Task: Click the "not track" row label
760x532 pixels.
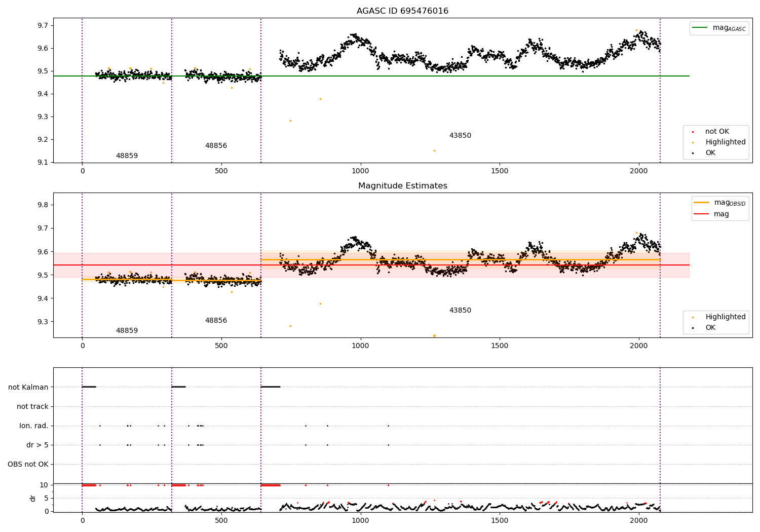Action: [32, 407]
